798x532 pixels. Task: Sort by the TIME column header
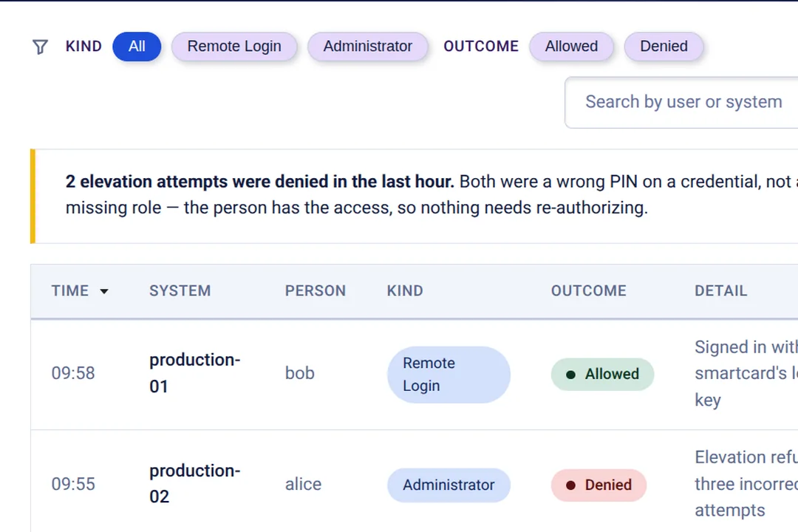[80, 290]
